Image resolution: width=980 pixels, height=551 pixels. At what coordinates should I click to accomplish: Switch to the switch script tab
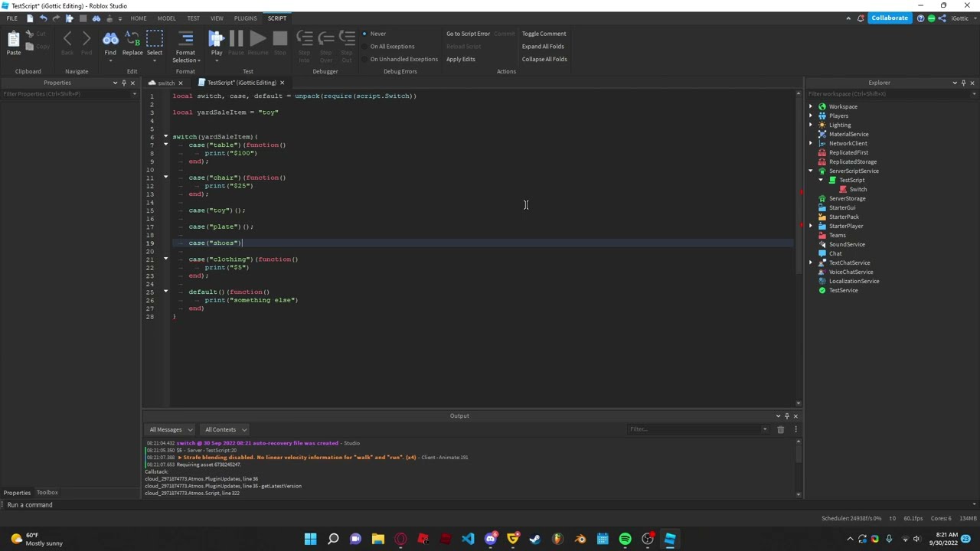[x=165, y=83]
